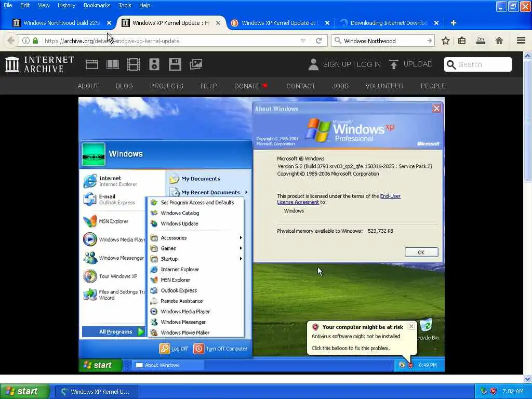
Task: Open the PROJECTS navigation link
Action: (167, 86)
